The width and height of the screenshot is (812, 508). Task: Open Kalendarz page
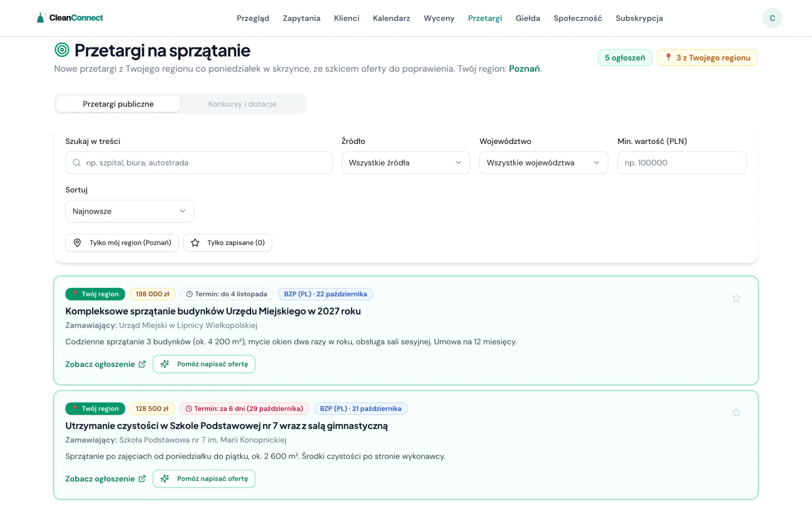pos(391,18)
